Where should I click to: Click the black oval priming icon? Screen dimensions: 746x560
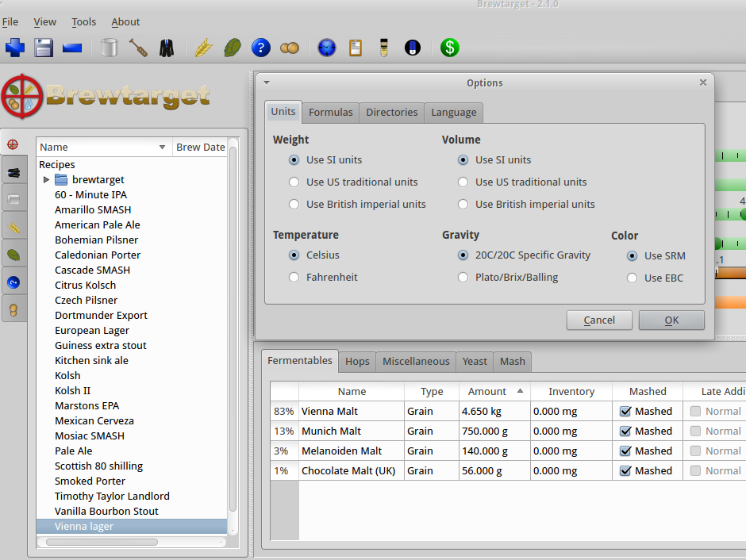413,48
